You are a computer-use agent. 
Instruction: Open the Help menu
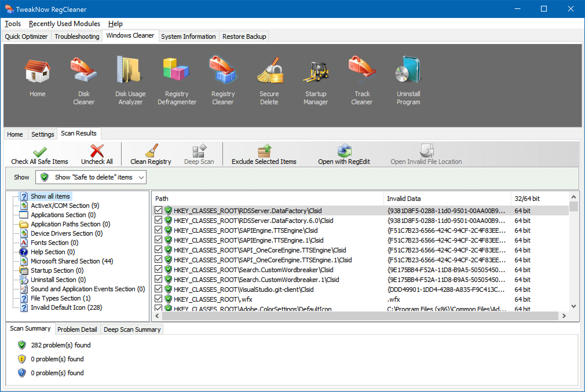pos(116,24)
